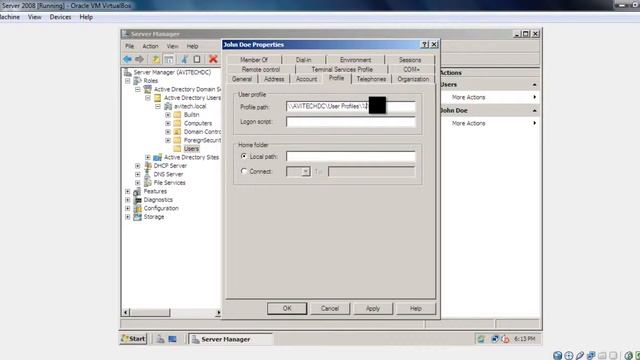This screenshot has height=360, width=640.
Task: Expand the Computers folder node
Action: 168,123
